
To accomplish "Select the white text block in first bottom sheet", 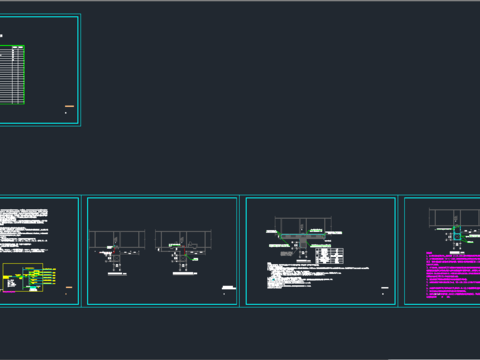I will pyautogui.click(x=24, y=230).
